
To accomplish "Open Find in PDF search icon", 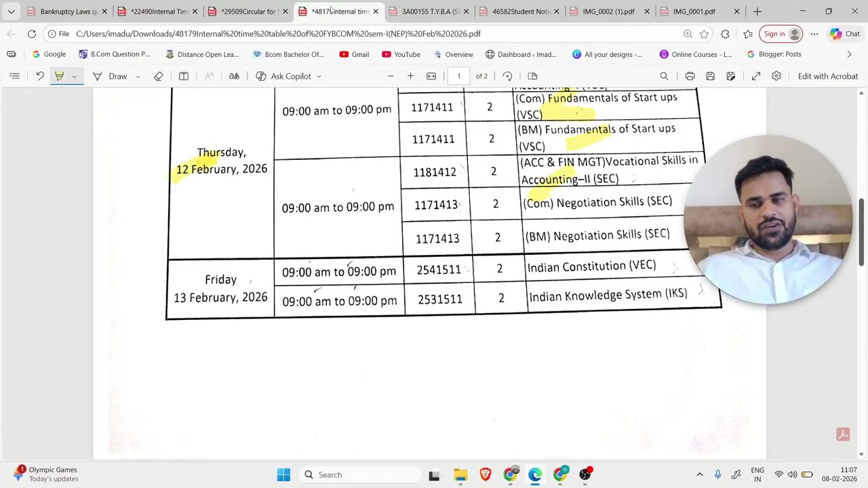I will [x=664, y=76].
